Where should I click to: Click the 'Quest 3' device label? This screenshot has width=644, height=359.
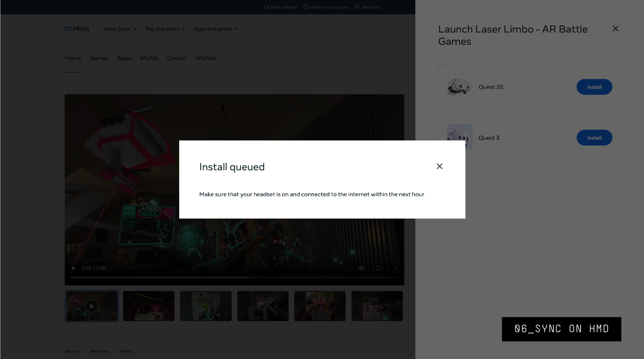pos(489,137)
